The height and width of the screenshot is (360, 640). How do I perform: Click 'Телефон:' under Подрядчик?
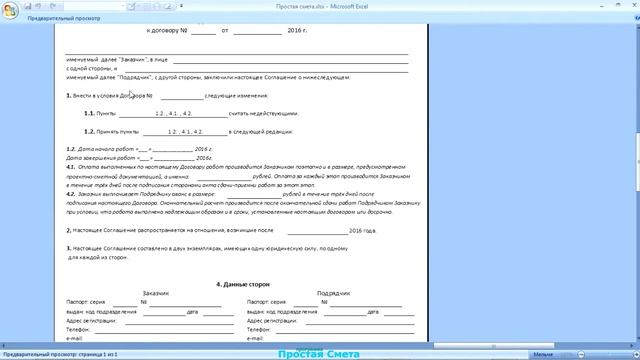point(259,329)
